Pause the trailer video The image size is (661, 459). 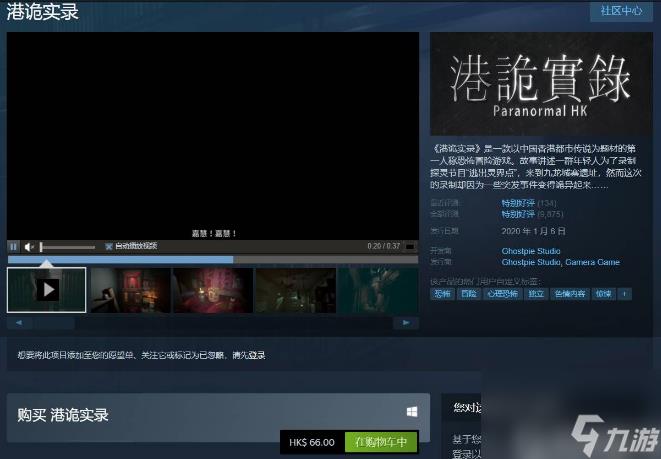13,247
